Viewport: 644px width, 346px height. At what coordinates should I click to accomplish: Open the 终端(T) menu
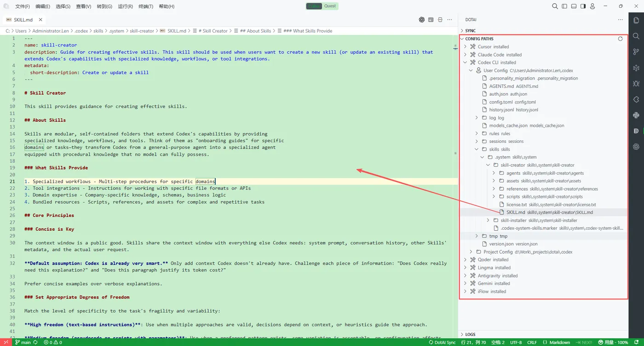coord(146,6)
